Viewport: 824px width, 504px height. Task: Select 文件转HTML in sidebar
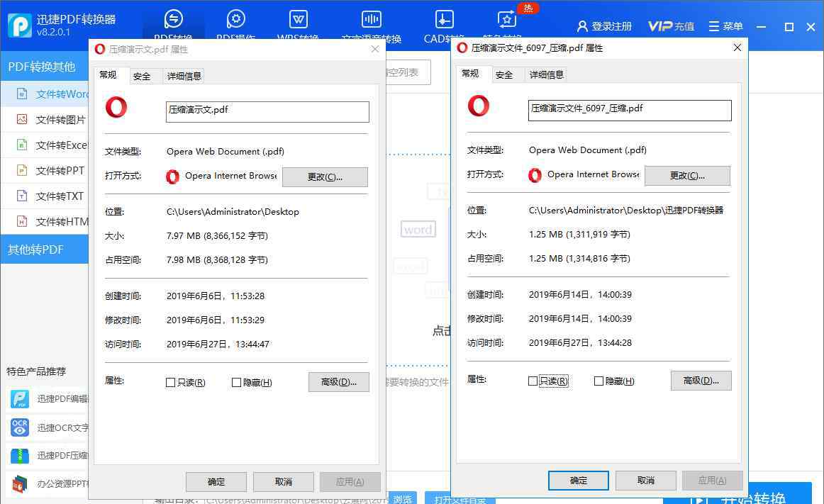pos(45,222)
